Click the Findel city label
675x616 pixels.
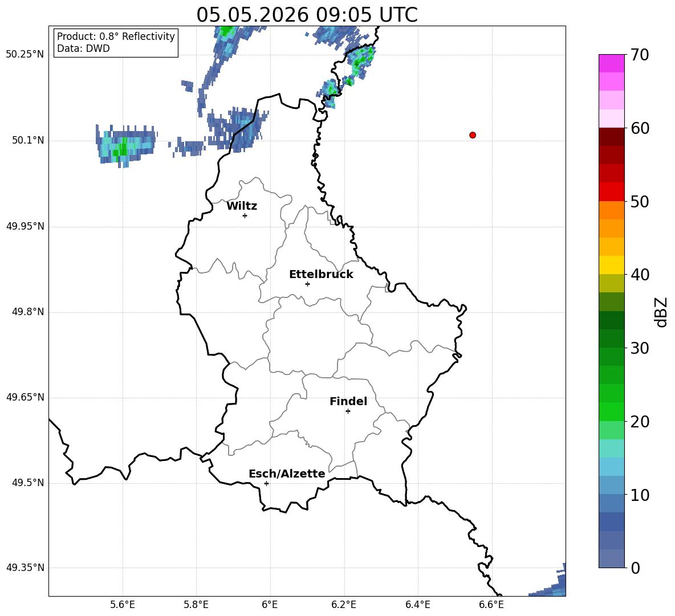coord(348,401)
